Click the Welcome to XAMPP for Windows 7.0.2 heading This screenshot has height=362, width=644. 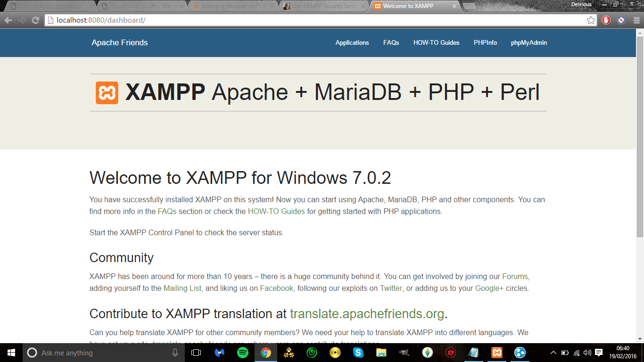(x=240, y=178)
